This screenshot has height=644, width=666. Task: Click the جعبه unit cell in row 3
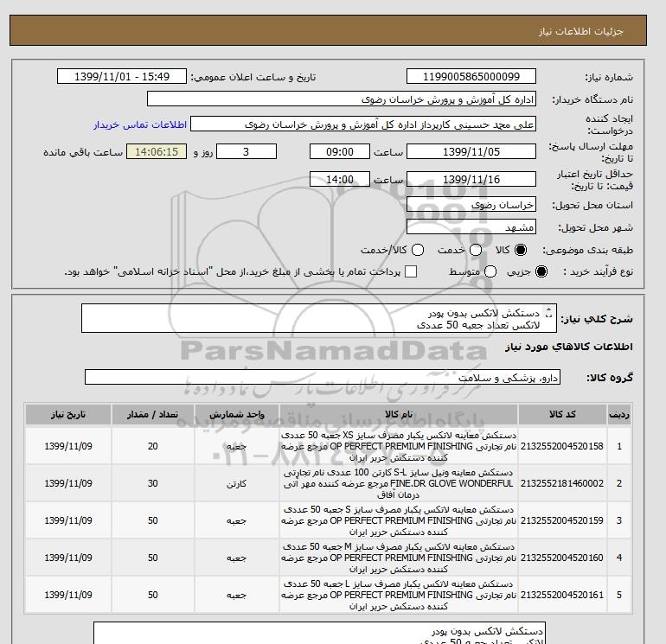[237, 520]
